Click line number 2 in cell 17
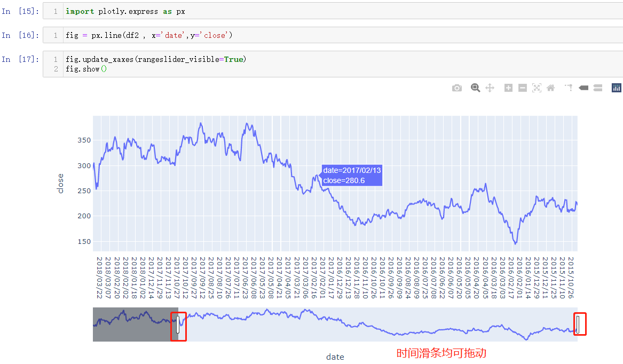Screen dimensions: 623x364 pos(56,69)
